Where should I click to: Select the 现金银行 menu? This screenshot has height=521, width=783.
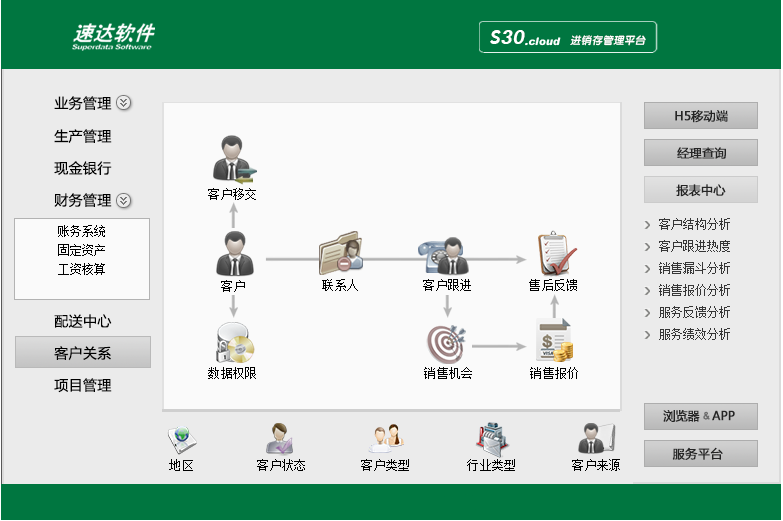82,168
